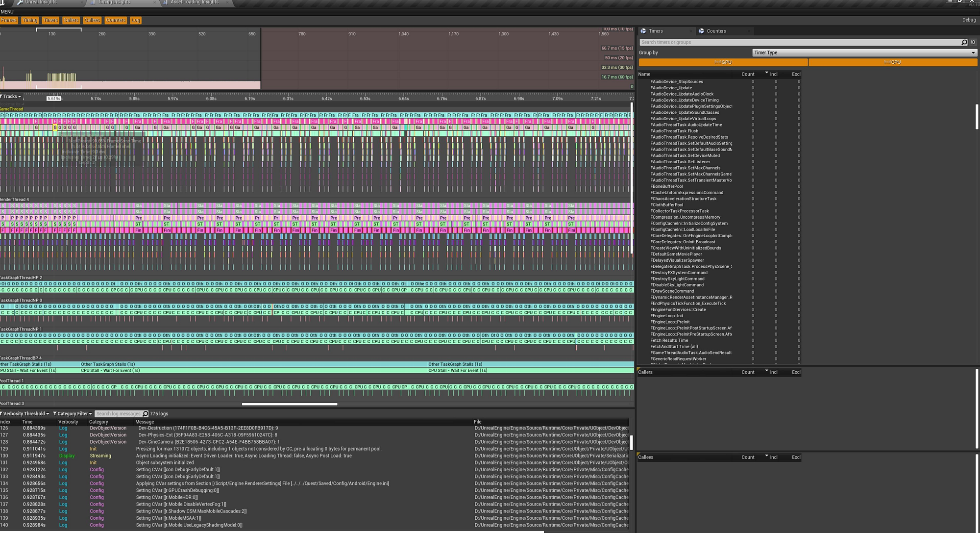Click the log search magnifier icon
The height and width of the screenshot is (533, 980).
tap(145, 414)
